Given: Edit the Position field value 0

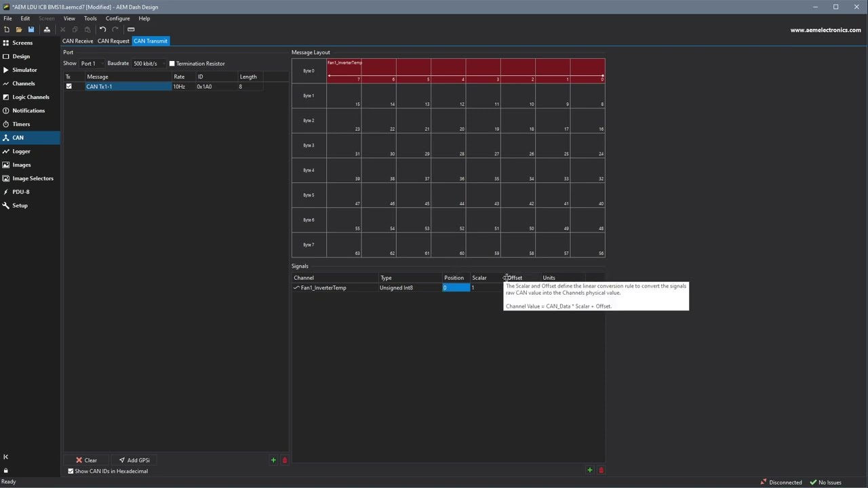Looking at the screenshot, I should (x=456, y=288).
